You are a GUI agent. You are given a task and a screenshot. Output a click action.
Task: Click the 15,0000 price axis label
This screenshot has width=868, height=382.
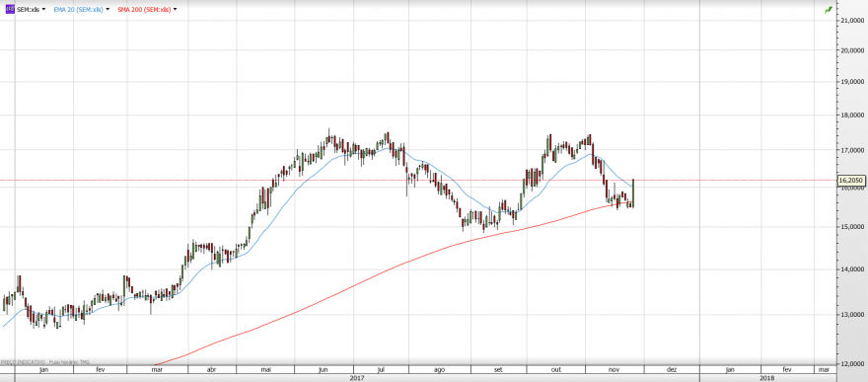852,227
